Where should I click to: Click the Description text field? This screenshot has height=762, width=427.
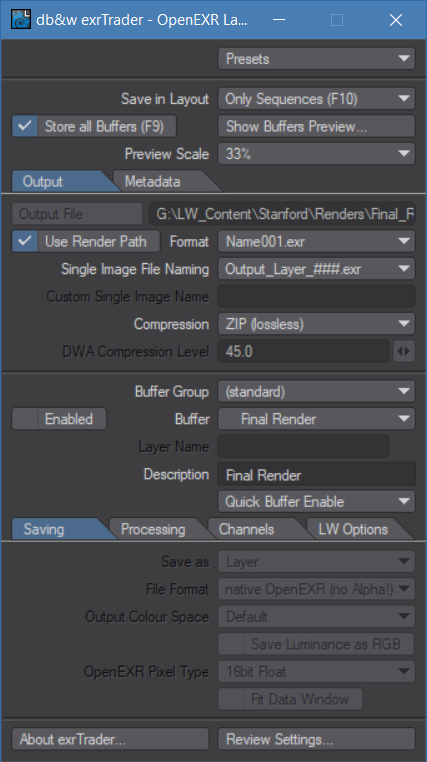(x=316, y=475)
